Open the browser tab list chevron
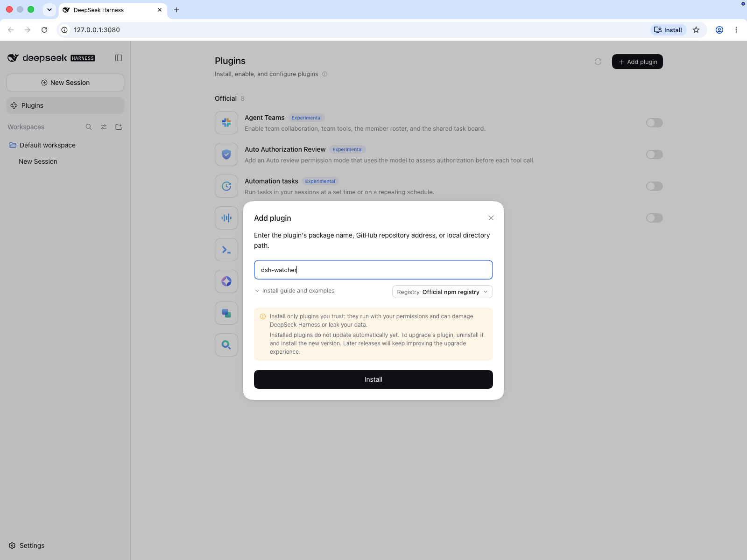This screenshot has width=747, height=560. pos(49,10)
